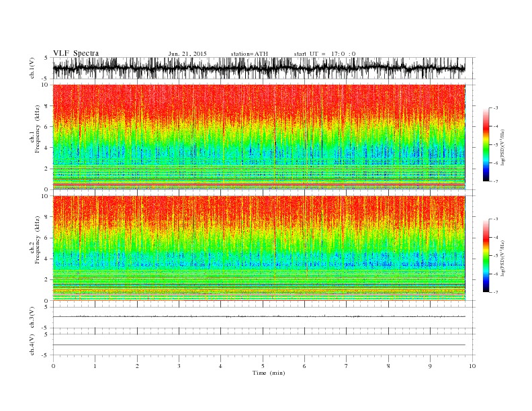Click the ch.4(V) axis label
This screenshot has height=411, width=532.
[32, 345]
